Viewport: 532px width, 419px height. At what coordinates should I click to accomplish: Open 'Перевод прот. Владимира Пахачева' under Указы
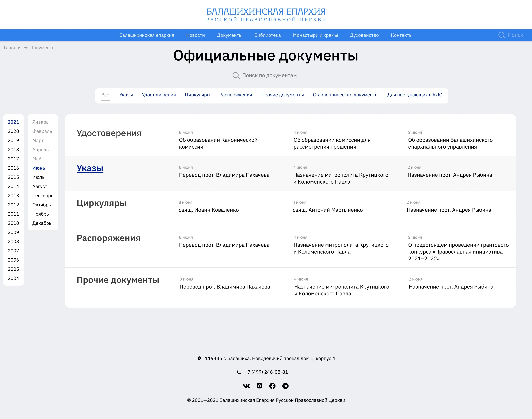pos(224,175)
